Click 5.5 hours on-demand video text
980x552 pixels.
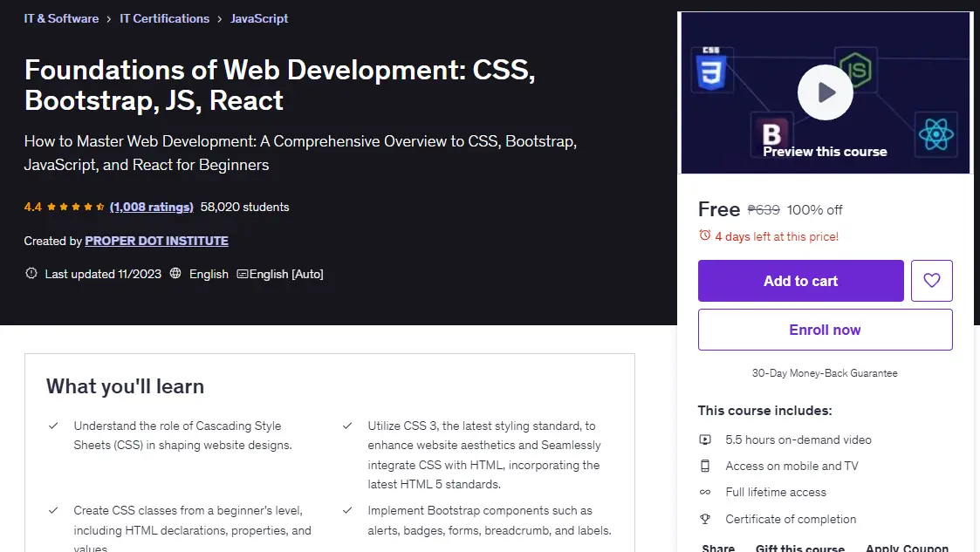tap(798, 440)
